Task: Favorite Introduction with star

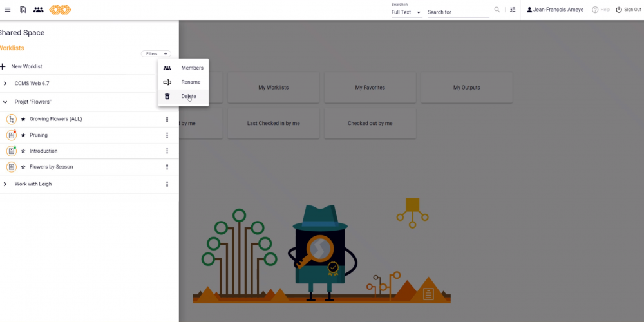Action: [23, 151]
